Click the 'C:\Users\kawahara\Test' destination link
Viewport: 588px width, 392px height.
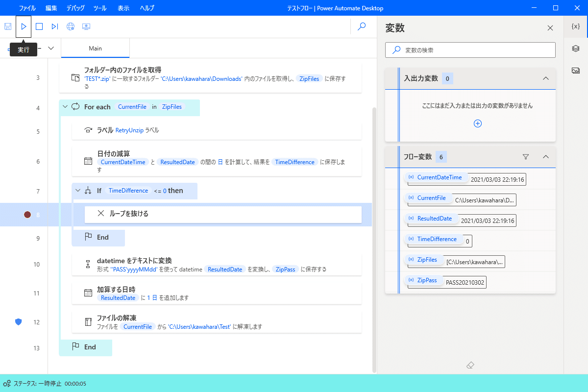tap(199, 327)
